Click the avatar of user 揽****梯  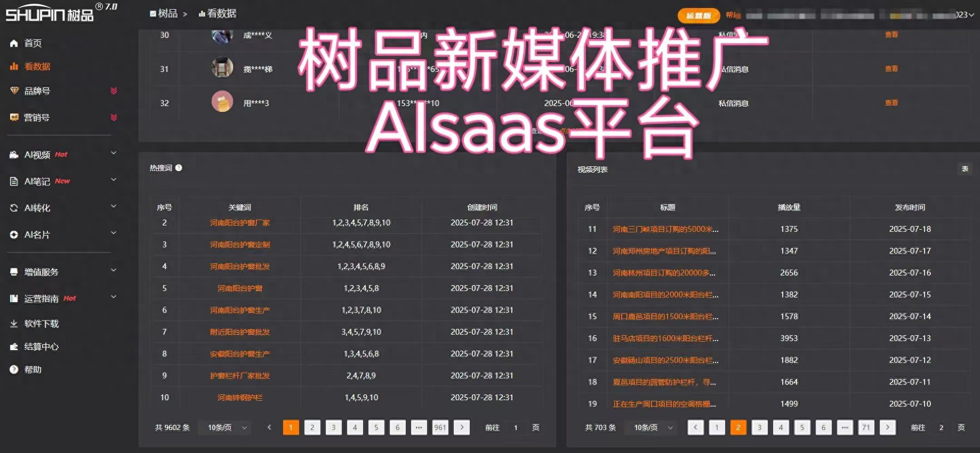222,68
